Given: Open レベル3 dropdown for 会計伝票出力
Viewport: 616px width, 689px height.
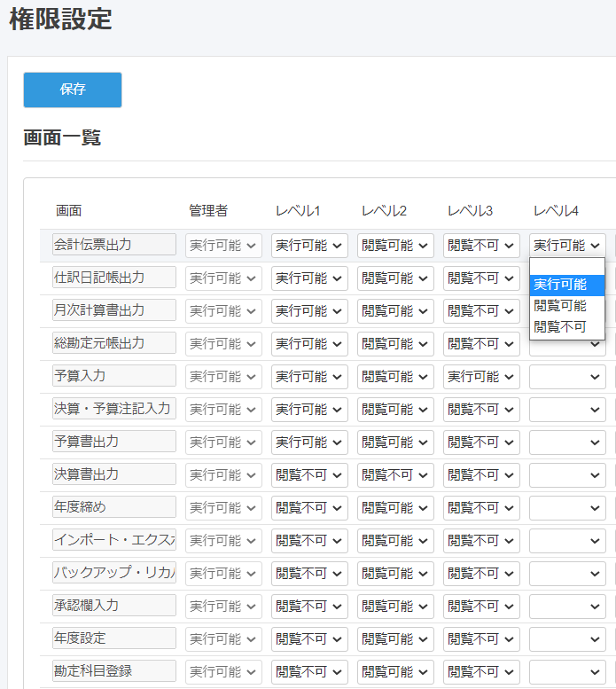Looking at the screenshot, I should [x=481, y=246].
